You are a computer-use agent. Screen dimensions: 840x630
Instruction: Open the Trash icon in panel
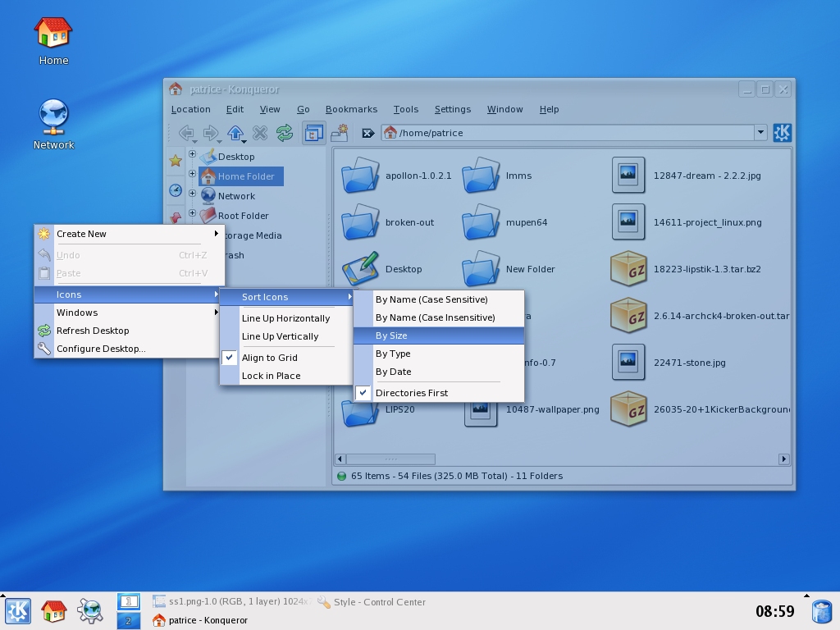tap(822, 612)
